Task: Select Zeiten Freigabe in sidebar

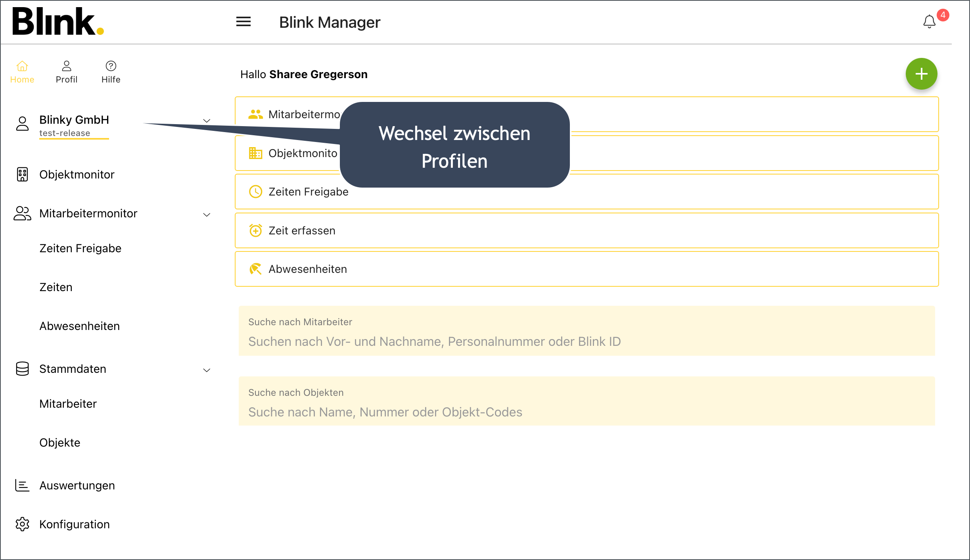Action: point(80,248)
